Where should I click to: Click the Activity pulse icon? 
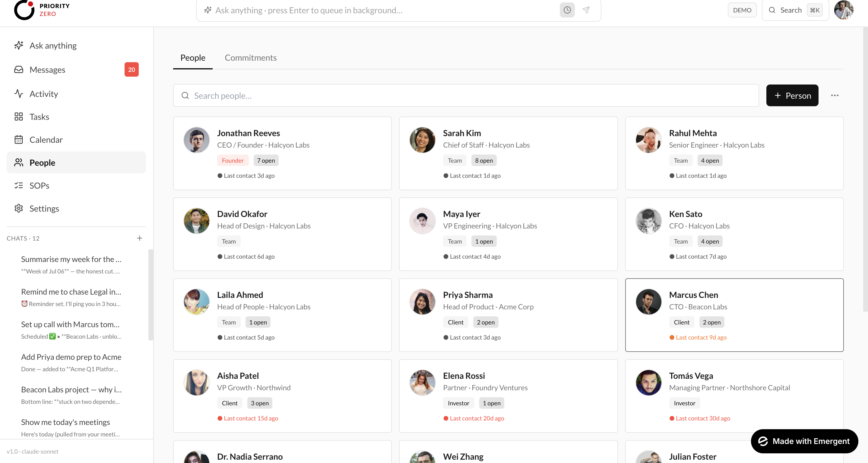coord(19,93)
